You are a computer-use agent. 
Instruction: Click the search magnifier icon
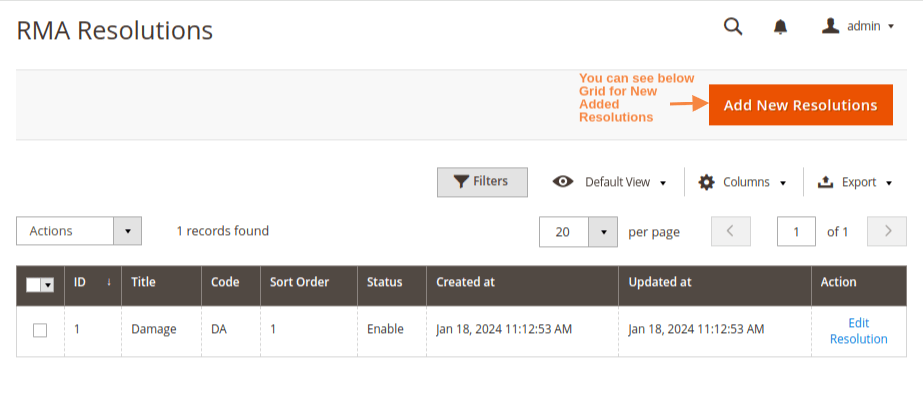pos(733,27)
